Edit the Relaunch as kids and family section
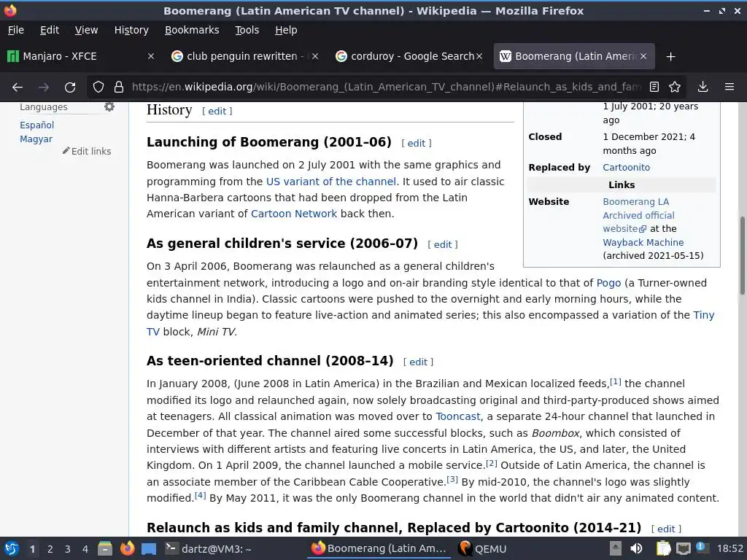 click(x=666, y=529)
